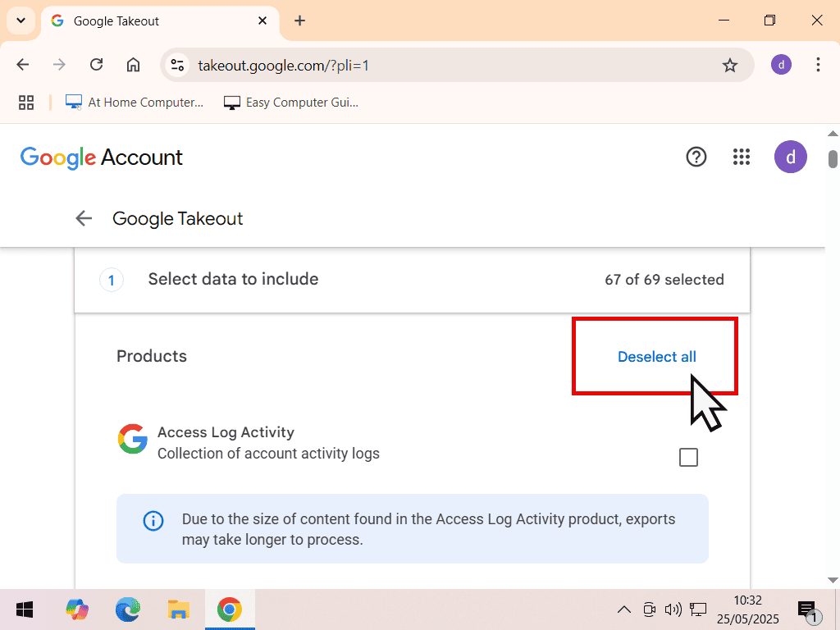Open the tab search dropdown arrow
840x630 pixels.
pos(21,21)
